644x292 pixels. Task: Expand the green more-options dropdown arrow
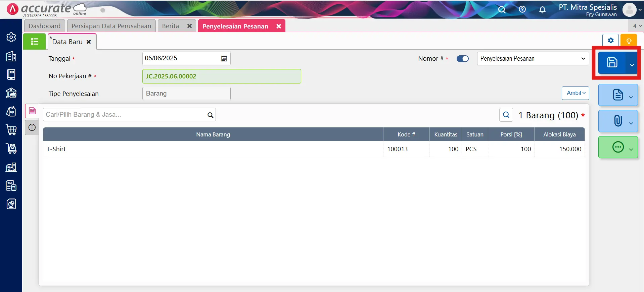(631, 149)
